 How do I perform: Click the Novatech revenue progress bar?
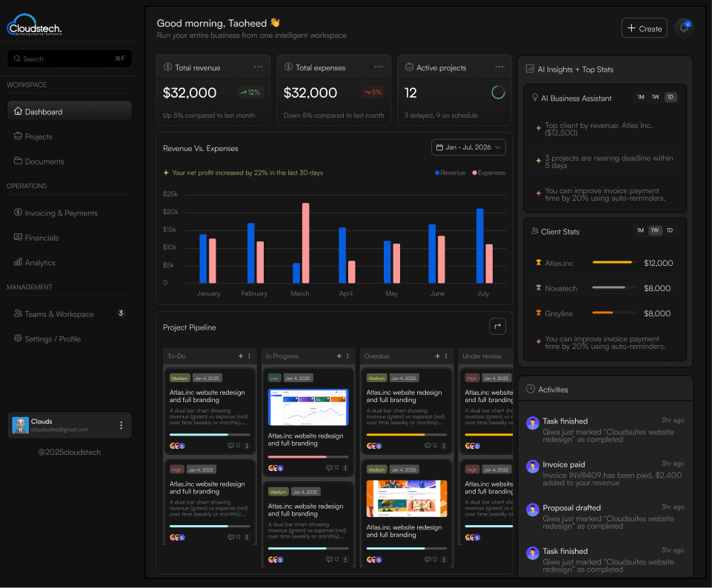[614, 287]
